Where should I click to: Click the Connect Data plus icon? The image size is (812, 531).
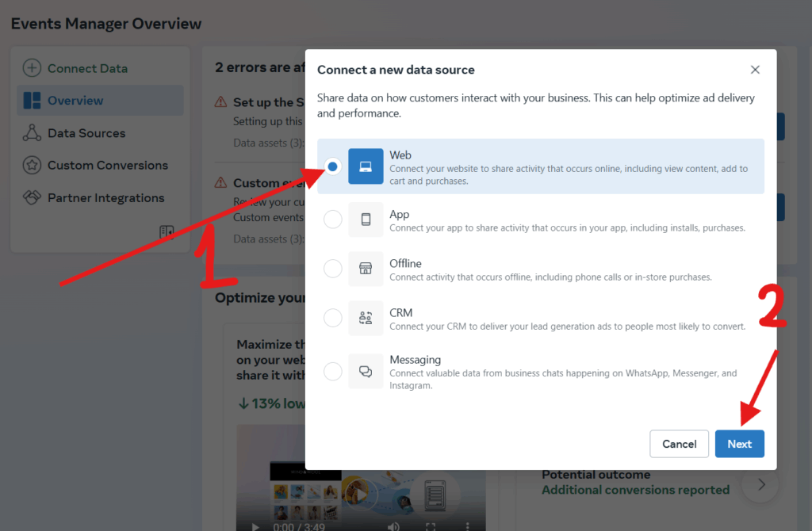pos(32,68)
